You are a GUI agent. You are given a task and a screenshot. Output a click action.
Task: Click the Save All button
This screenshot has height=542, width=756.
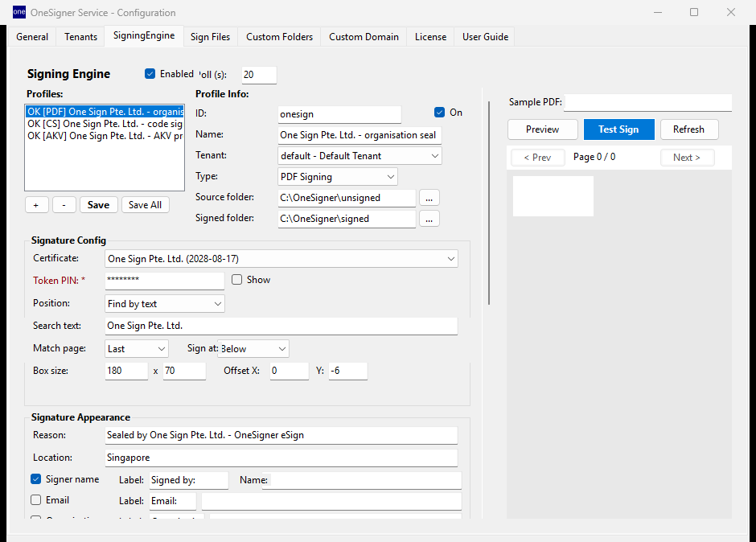145,205
